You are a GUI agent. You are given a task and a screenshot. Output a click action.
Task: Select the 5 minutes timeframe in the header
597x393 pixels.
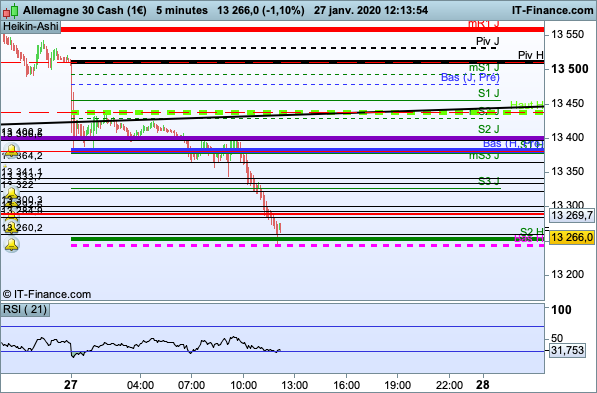[x=182, y=10]
